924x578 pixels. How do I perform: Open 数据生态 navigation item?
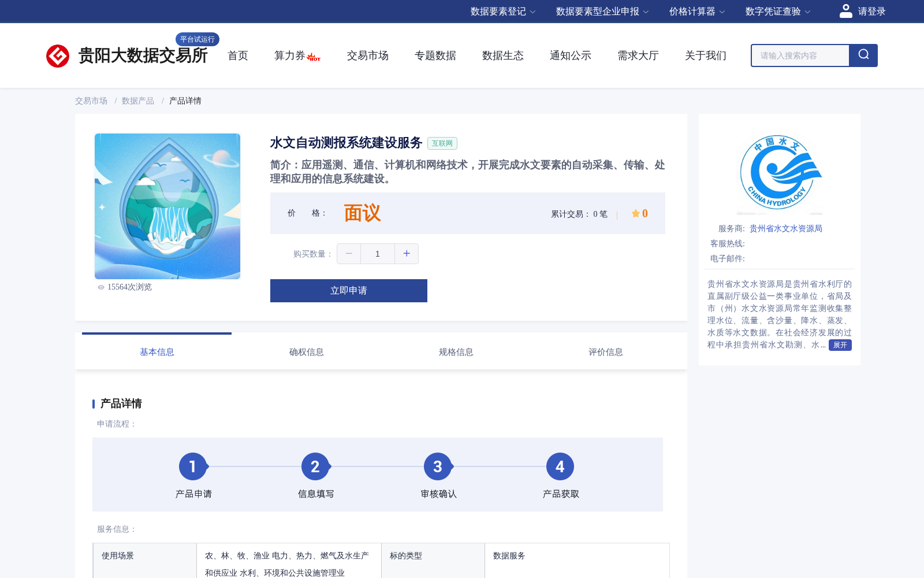tap(503, 55)
